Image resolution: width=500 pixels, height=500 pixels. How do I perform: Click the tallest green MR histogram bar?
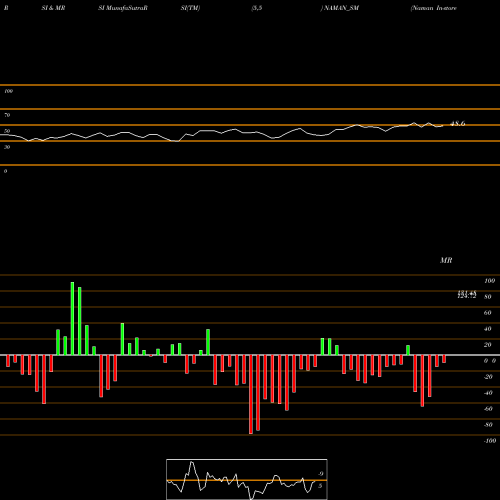click(x=72, y=319)
